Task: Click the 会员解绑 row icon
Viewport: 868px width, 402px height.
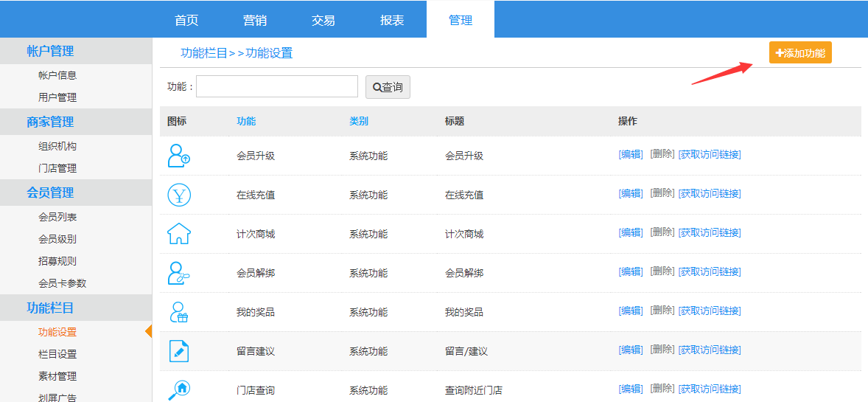Action: pos(179,273)
